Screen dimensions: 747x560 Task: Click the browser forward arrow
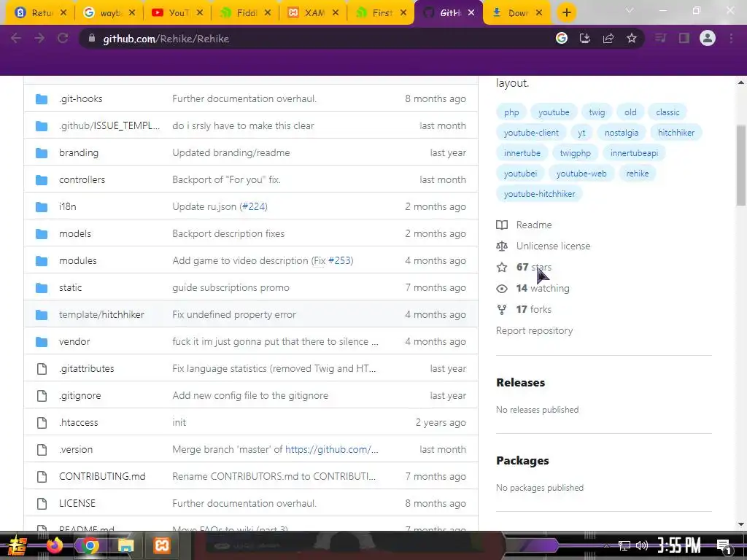(x=39, y=38)
